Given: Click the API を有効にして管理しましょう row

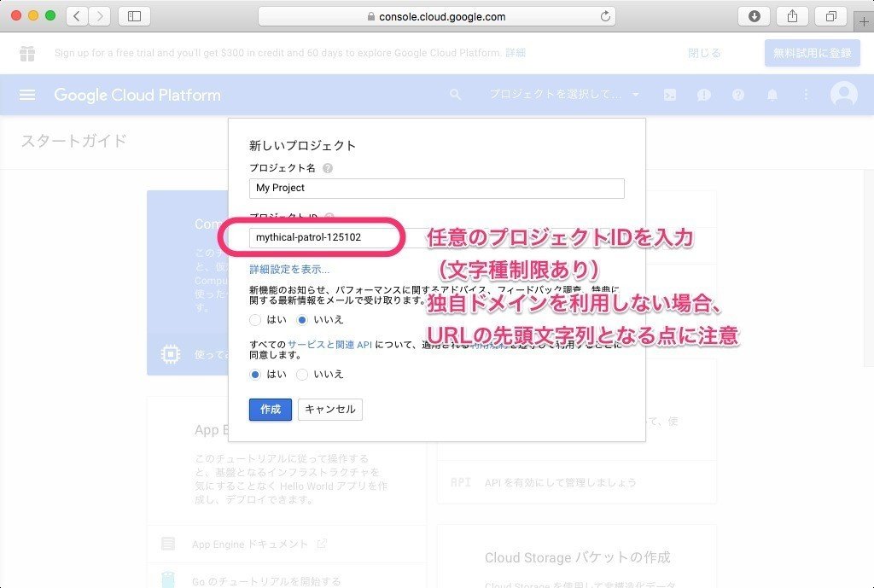Looking at the screenshot, I should [x=576, y=482].
